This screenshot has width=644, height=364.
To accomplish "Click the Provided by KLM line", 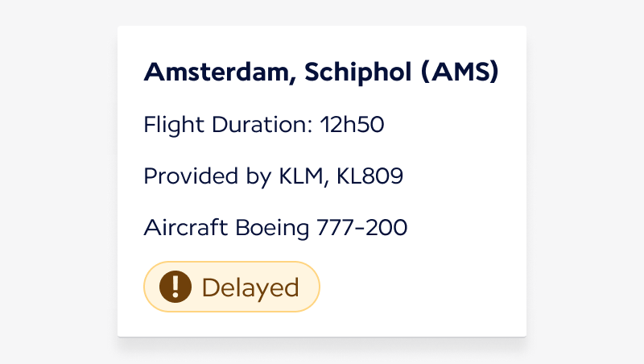I will 273,176.
